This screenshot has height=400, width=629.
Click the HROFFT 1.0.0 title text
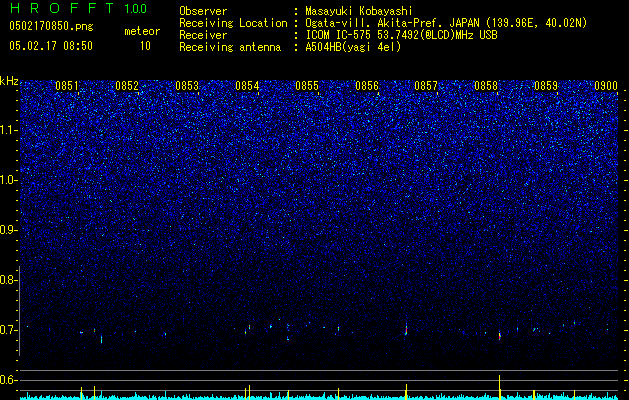click(x=78, y=8)
